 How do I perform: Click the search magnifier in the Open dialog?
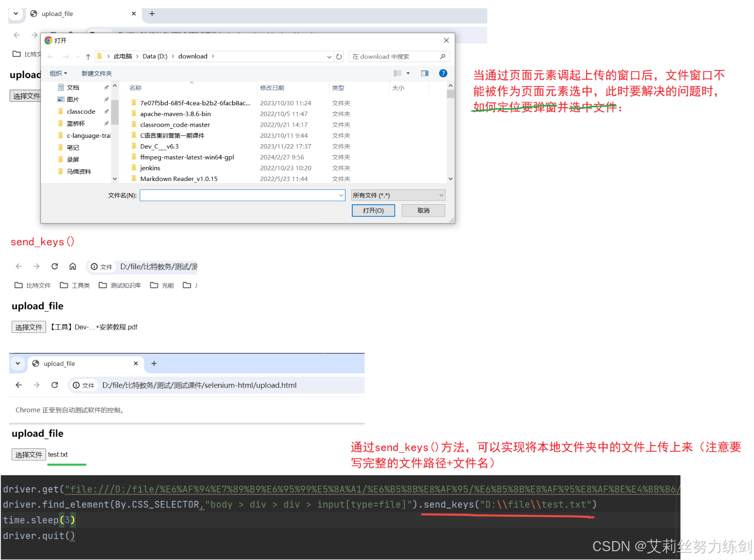[443, 57]
